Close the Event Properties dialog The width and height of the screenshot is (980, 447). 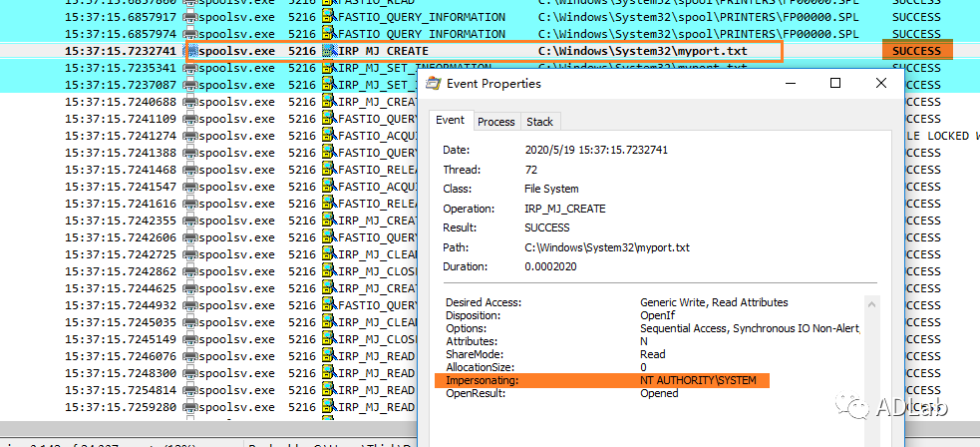click(881, 84)
